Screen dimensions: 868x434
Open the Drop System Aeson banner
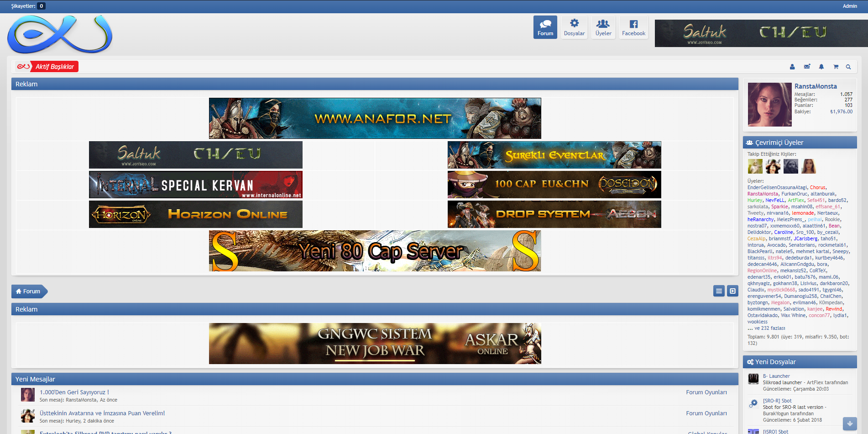pos(554,214)
